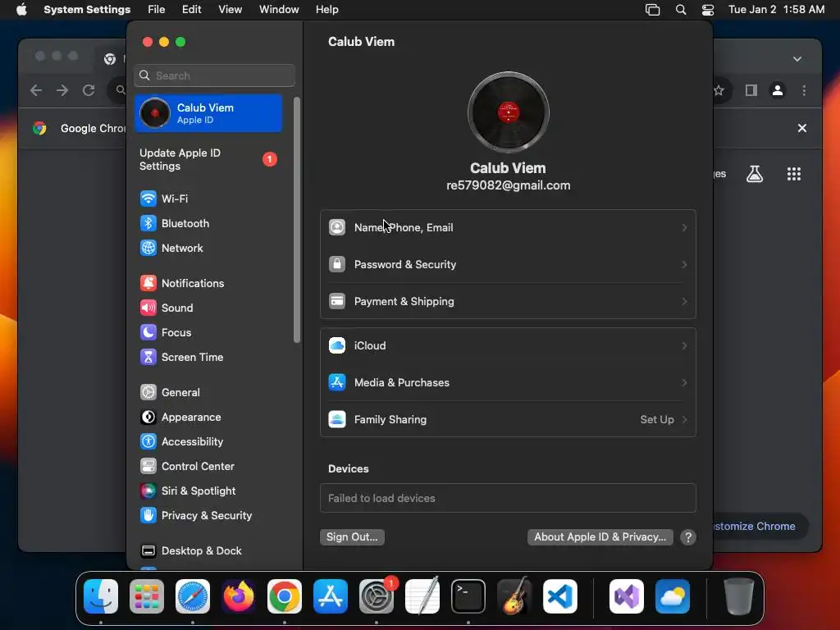The image size is (840, 630).
Task: Open Control Center in menu bar
Action: [x=708, y=10]
